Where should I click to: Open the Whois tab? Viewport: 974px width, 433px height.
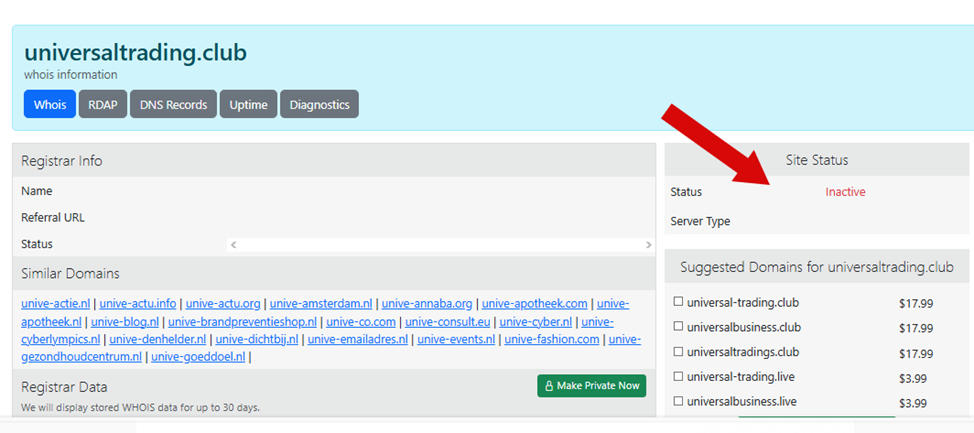50,104
